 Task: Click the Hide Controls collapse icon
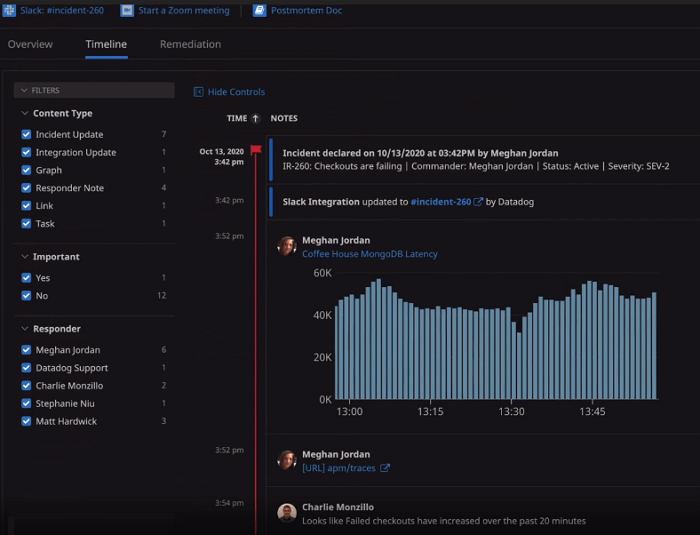pos(199,92)
